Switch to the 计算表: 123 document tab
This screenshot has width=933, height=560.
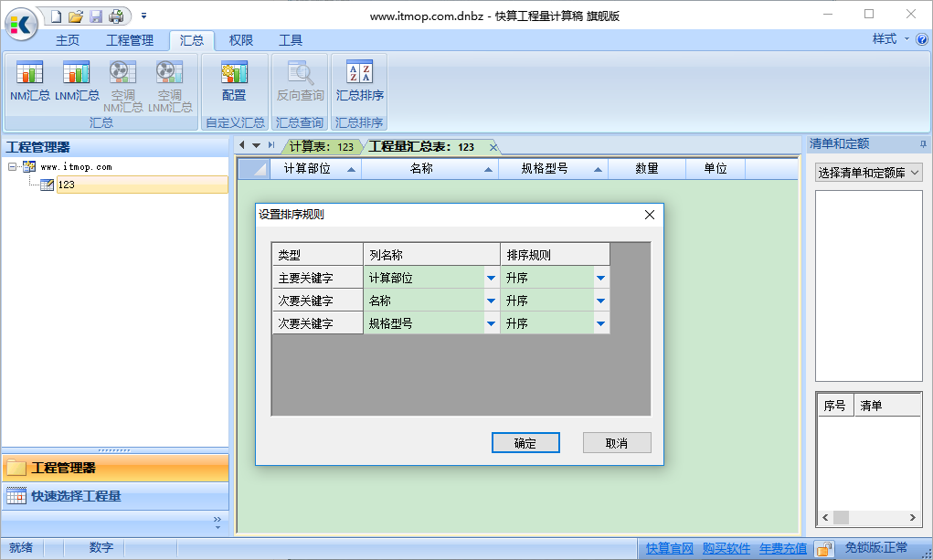point(321,146)
